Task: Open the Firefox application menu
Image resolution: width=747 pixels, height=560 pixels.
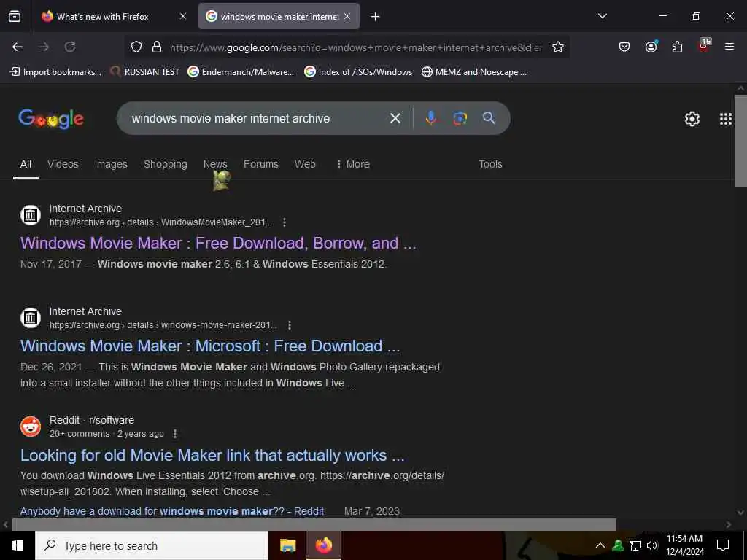Action: pyautogui.click(x=729, y=47)
